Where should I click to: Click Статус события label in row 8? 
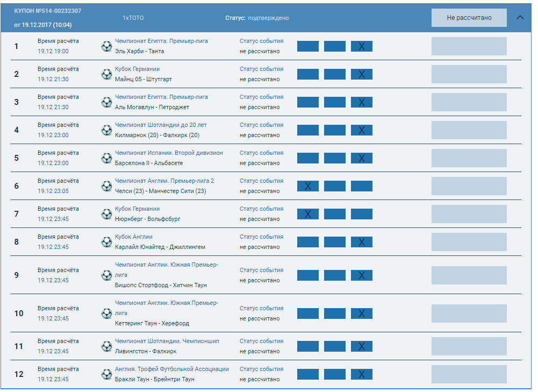pyautogui.click(x=261, y=237)
